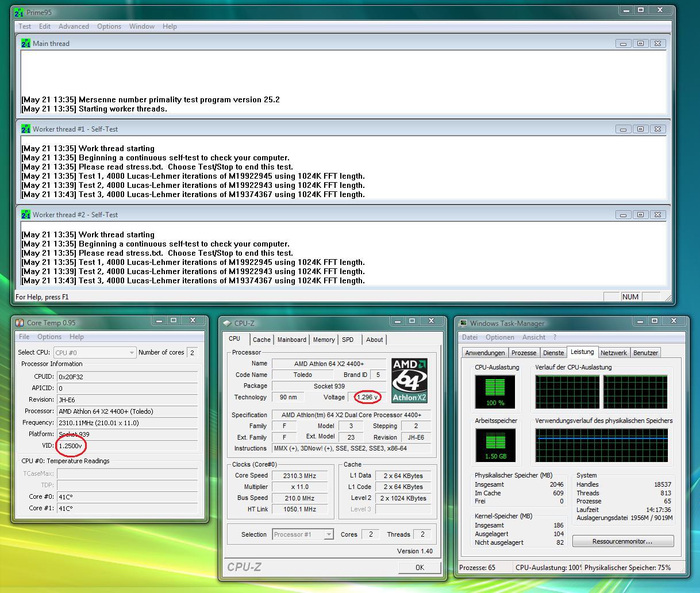Click the Worker thread #1 window icon
Screen dimensions: 700x593
(26, 129)
